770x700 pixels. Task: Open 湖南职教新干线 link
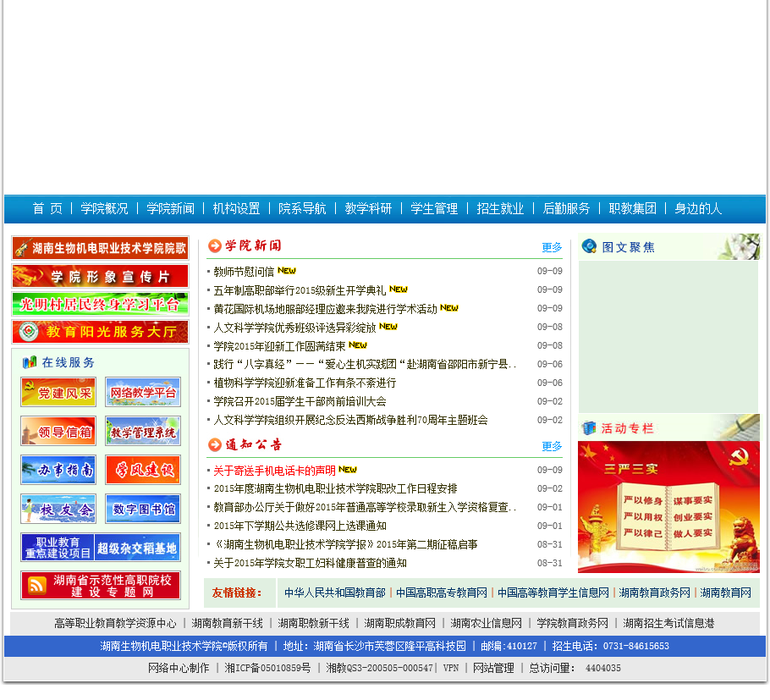click(313, 623)
